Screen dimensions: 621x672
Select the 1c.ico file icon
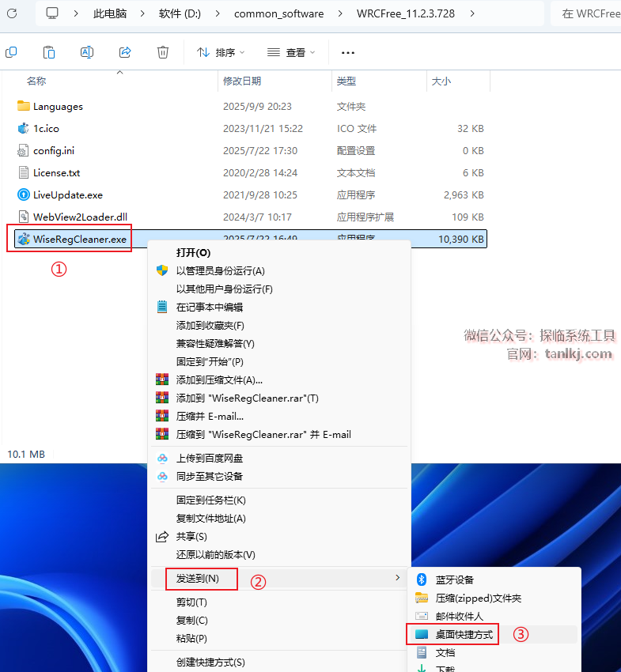point(23,128)
